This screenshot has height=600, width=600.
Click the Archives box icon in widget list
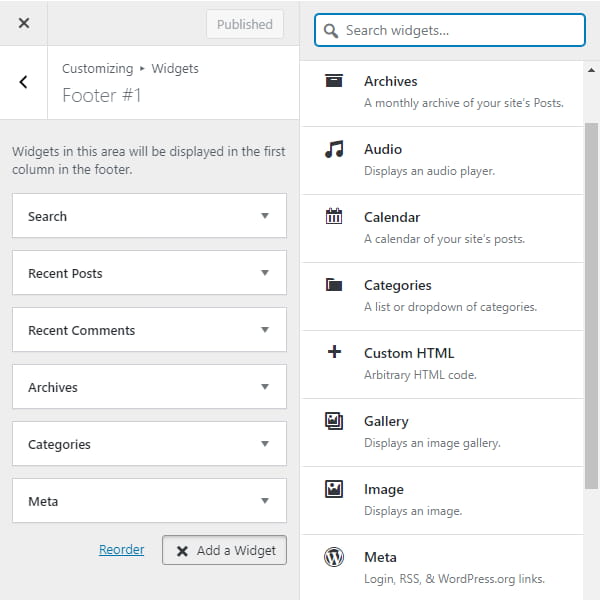pyautogui.click(x=334, y=81)
